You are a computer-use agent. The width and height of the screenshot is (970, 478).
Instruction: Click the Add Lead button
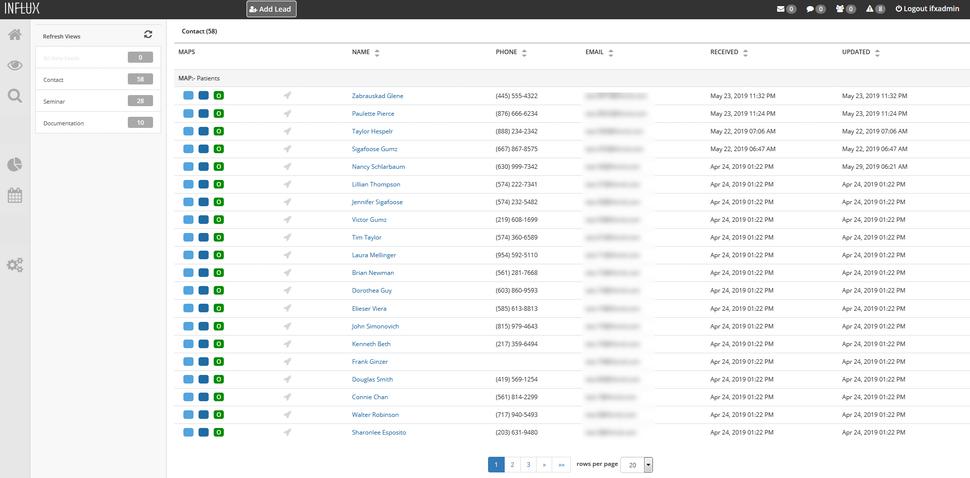pos(271,9)
